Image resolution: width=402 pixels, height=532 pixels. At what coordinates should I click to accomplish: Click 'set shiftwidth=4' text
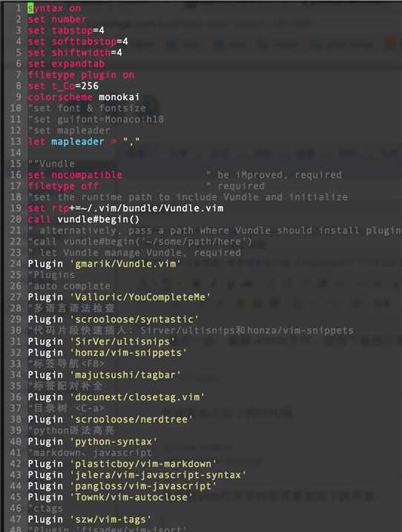tap(75, 53)
